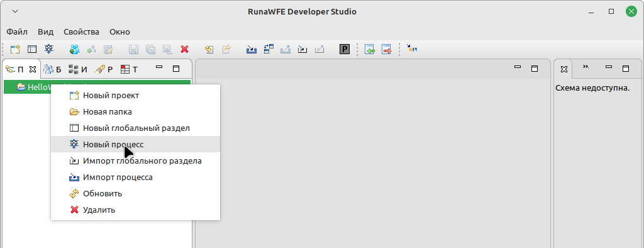Close the RunaWFE Developer Studio window
644x248 pixels.
[x=631, y=11]
